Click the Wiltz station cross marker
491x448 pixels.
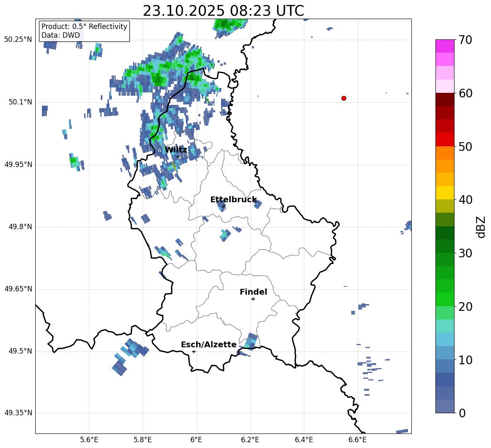(178, 157)
